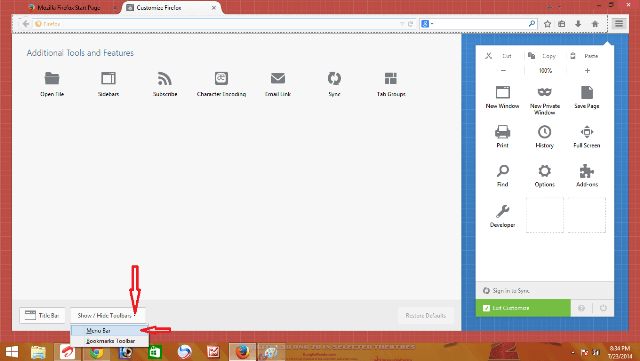Select the Character Encoding icon

click(221, 78)
